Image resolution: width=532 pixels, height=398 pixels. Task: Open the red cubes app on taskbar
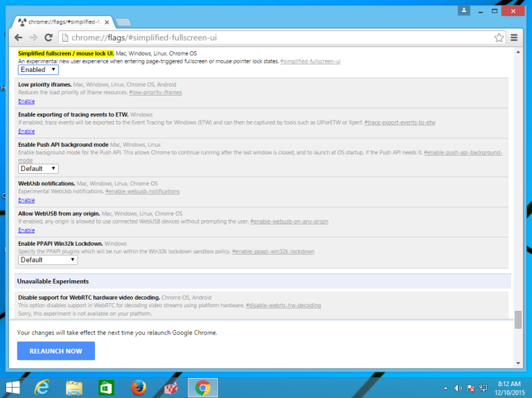pos(171,388)
